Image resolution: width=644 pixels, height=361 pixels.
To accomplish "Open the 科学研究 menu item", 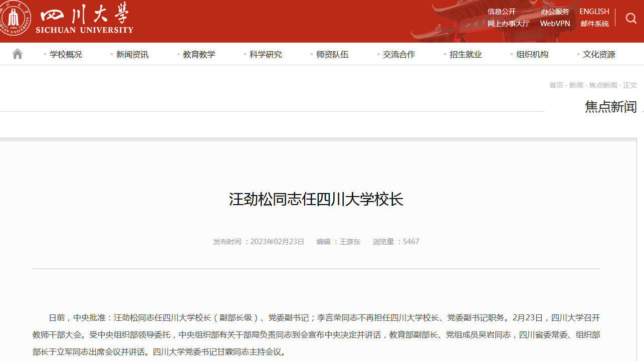I will click(266, 54).
